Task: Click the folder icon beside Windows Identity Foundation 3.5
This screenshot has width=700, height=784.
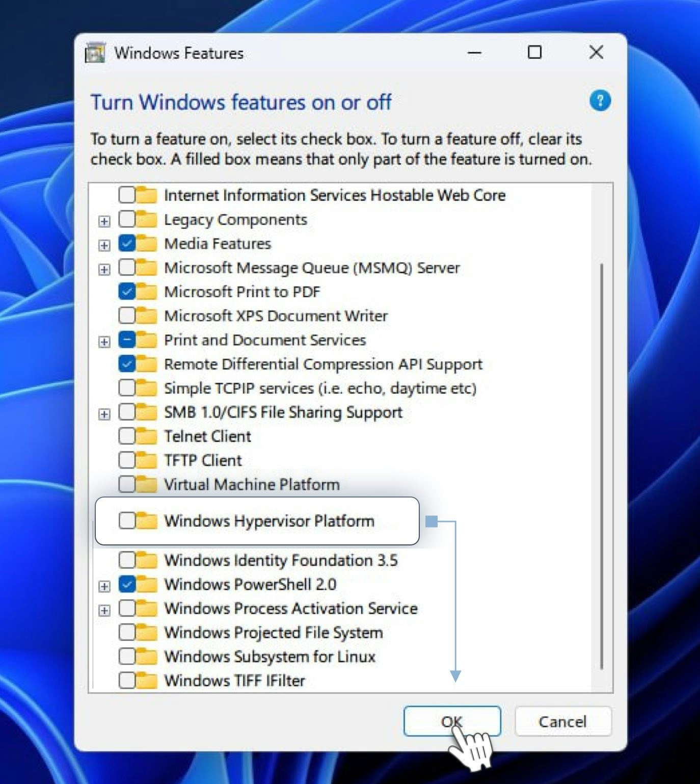Action: [147, 560]
